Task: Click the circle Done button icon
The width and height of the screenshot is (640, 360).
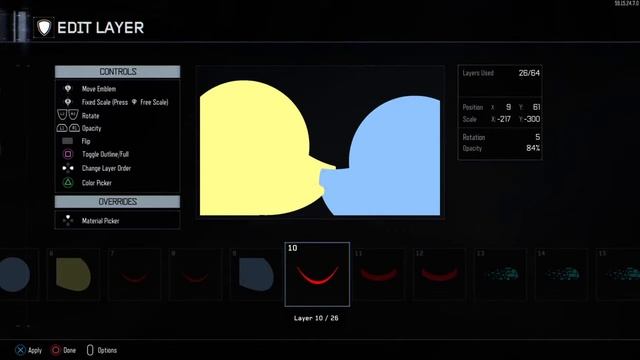Action: click(56, 350)
